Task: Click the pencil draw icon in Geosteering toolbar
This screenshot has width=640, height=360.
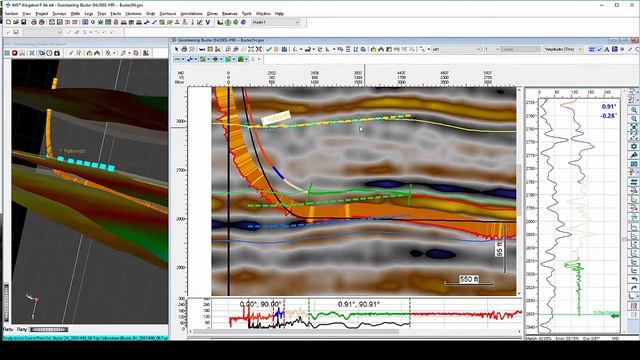Action: (630, 49)
